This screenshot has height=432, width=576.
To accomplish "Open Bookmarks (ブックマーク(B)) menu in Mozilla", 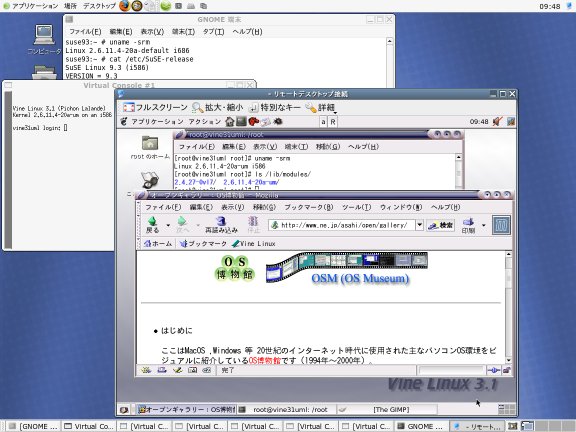I will pyautogui.click(x=309, y=207).
